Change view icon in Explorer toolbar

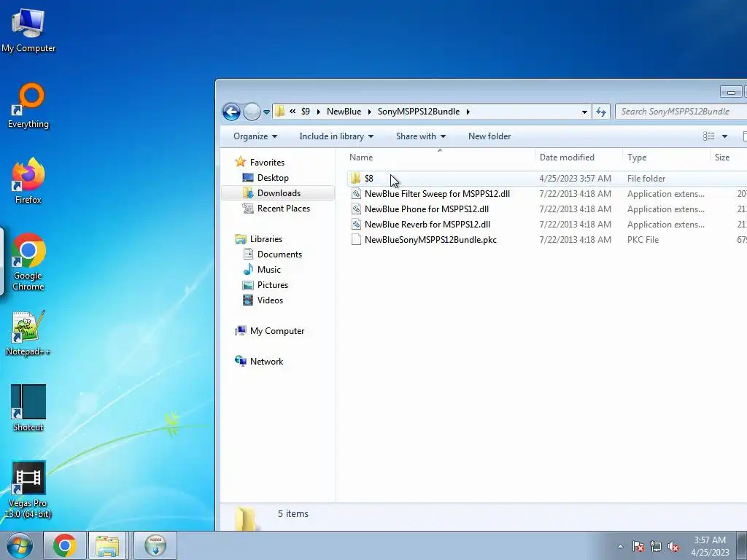(x=709, y=136)
